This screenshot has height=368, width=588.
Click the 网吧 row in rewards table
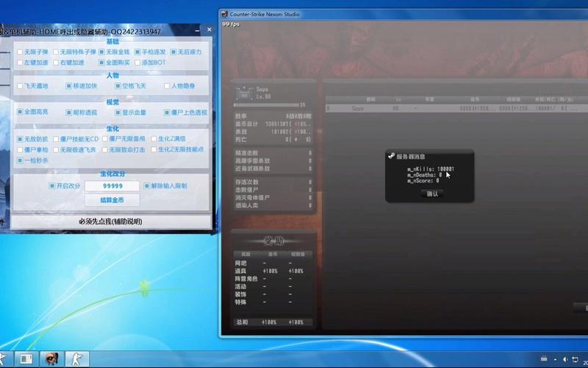273,263
